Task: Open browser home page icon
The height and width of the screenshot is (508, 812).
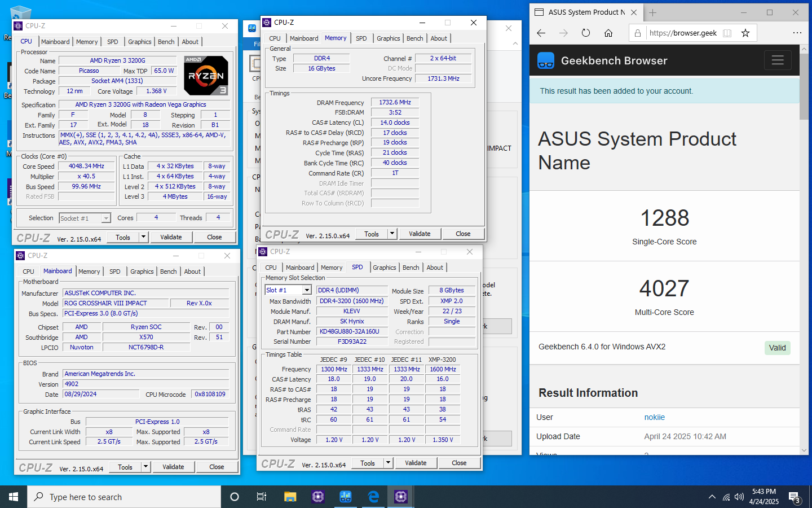Action: click(x=608, y=33)
